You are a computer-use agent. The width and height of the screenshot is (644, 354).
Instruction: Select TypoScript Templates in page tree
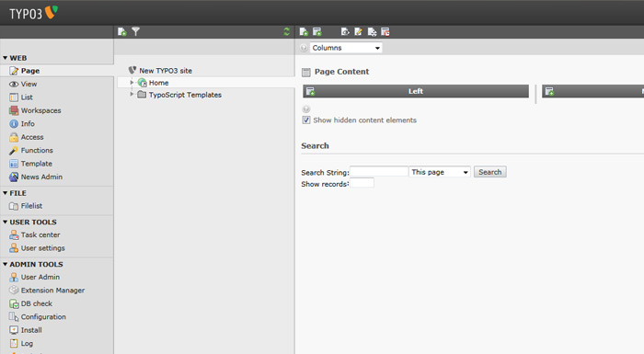[185, 95]
